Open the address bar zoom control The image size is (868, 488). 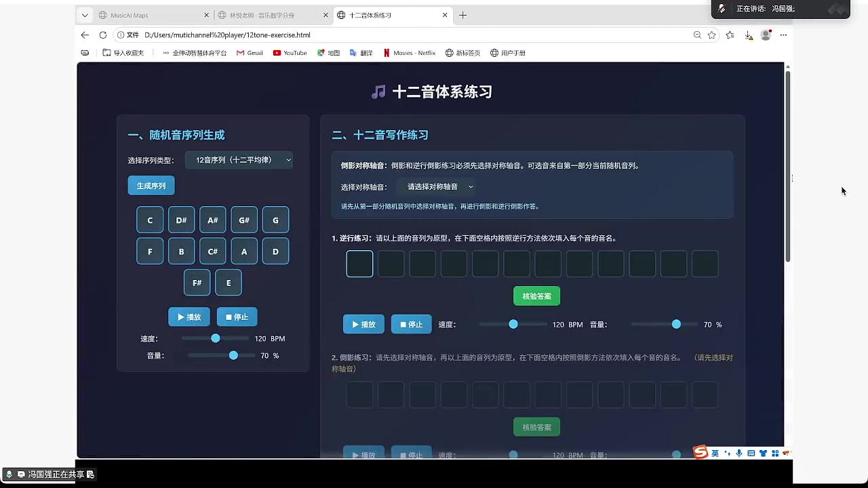(x=697, y=35)
